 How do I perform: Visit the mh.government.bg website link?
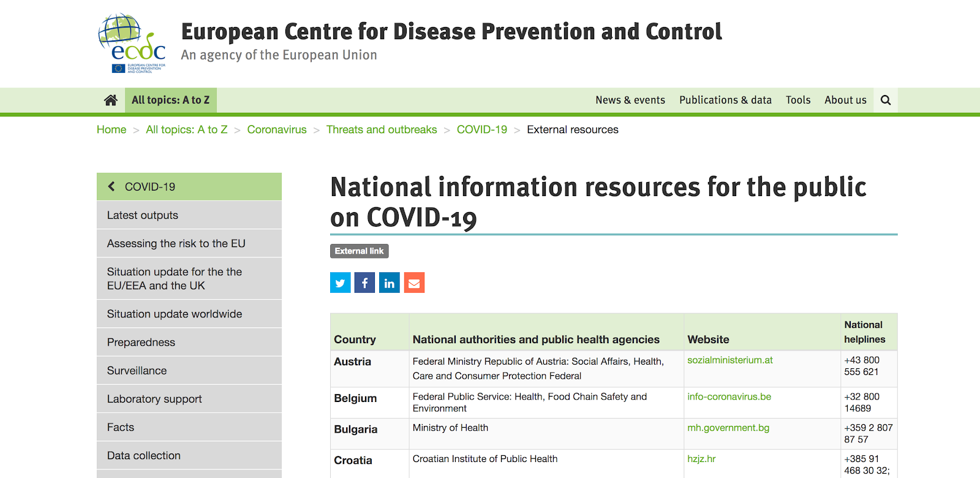728,428
